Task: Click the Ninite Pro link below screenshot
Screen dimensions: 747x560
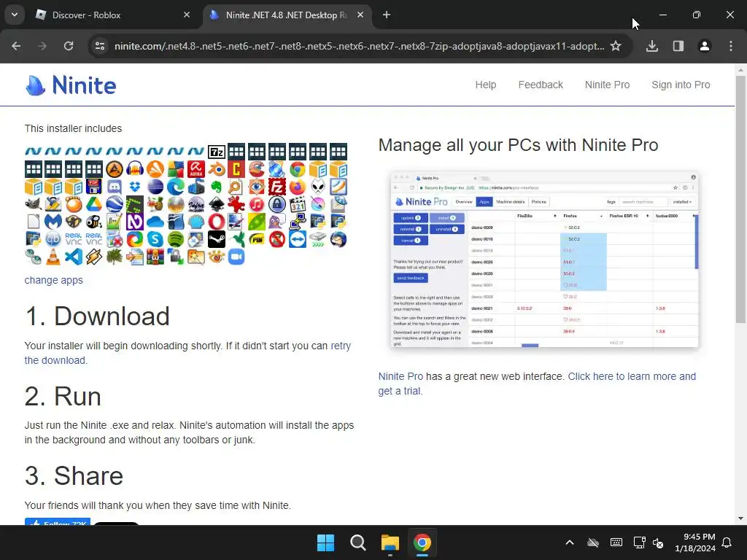Action: coord(400,376)
